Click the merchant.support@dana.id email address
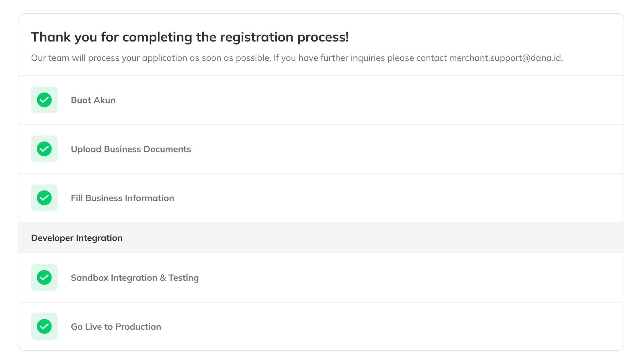The height and width of the screenshot is (364, 642). pyautogui.click(x=505, y=58)
